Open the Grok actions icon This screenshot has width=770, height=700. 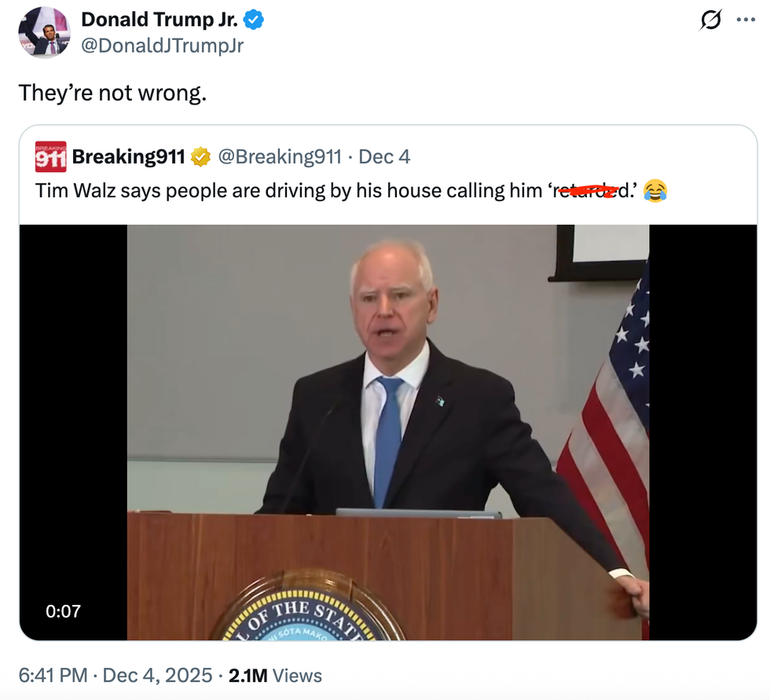(x=709, y=21)
